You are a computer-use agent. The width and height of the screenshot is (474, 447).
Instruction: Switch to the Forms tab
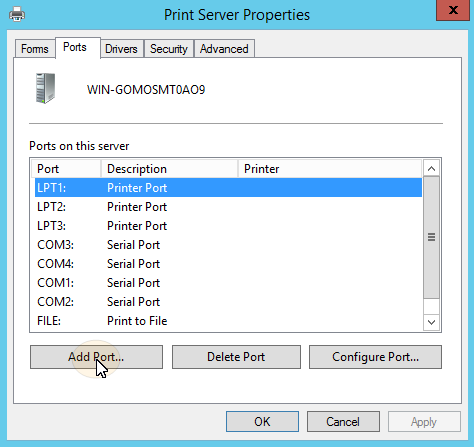tap(35, 49)
